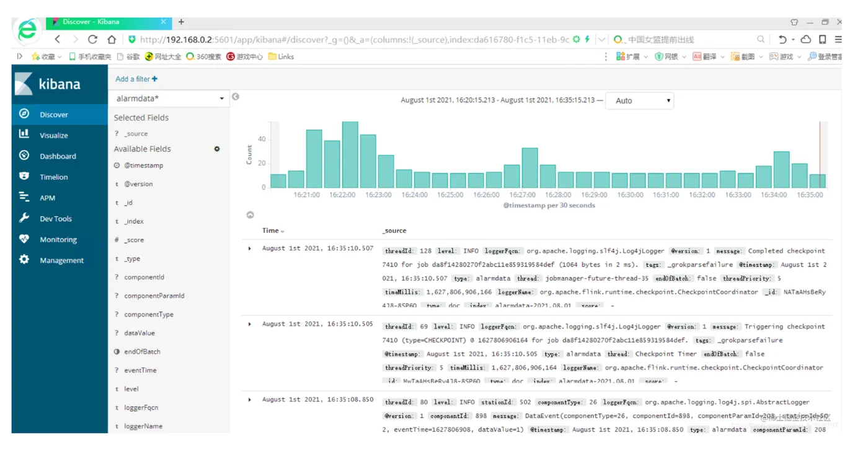Reload the page with the refresh icon
The height and width of the screenshot is (464, 868).
pos(93,39)
